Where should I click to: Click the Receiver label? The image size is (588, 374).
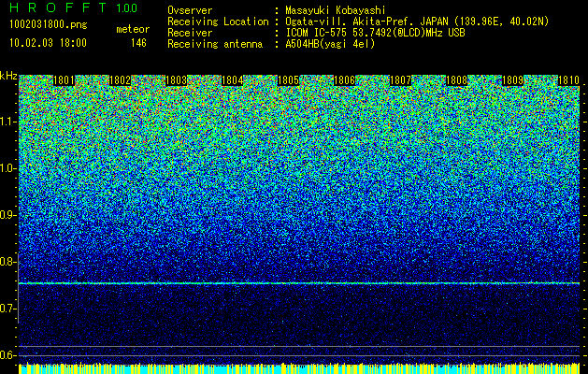190,33
